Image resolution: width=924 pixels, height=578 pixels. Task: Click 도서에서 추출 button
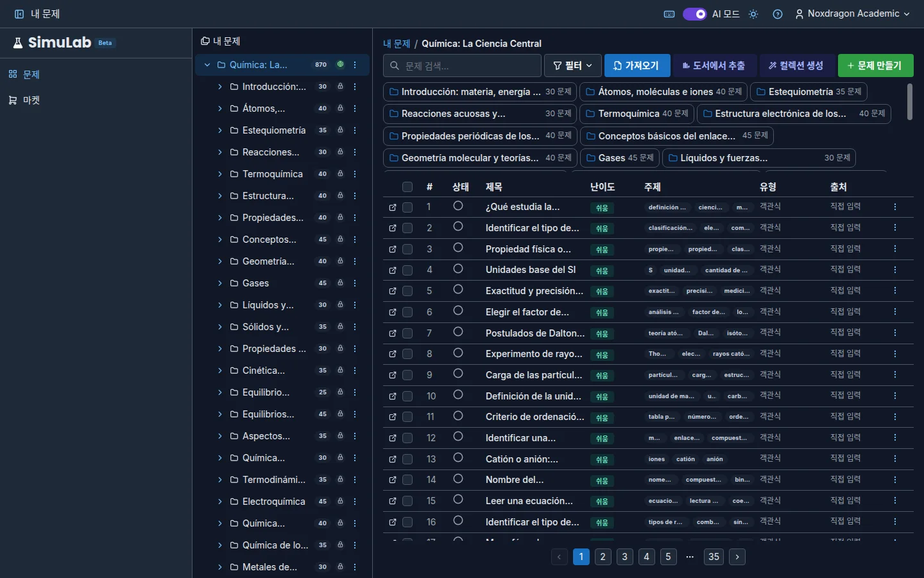tap(715, 66)
